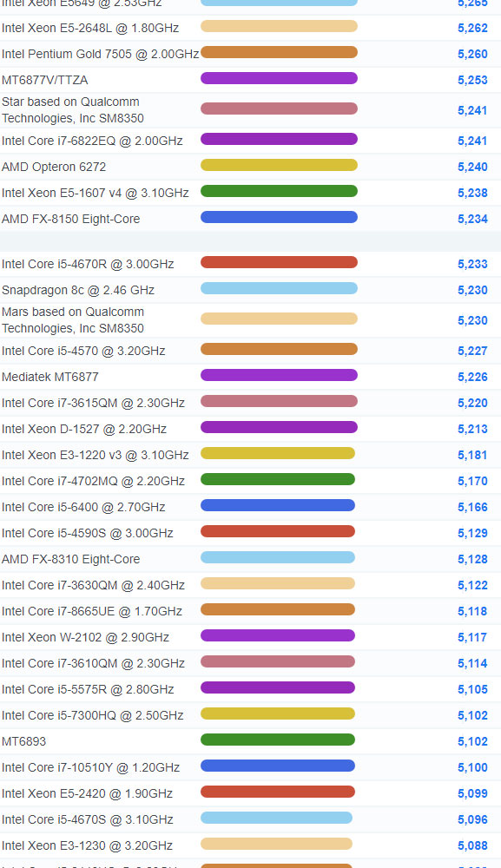This screenshot has width=501, height=868.
Task: Open the AMD Opteron 6272 entry
Action: 54,167
